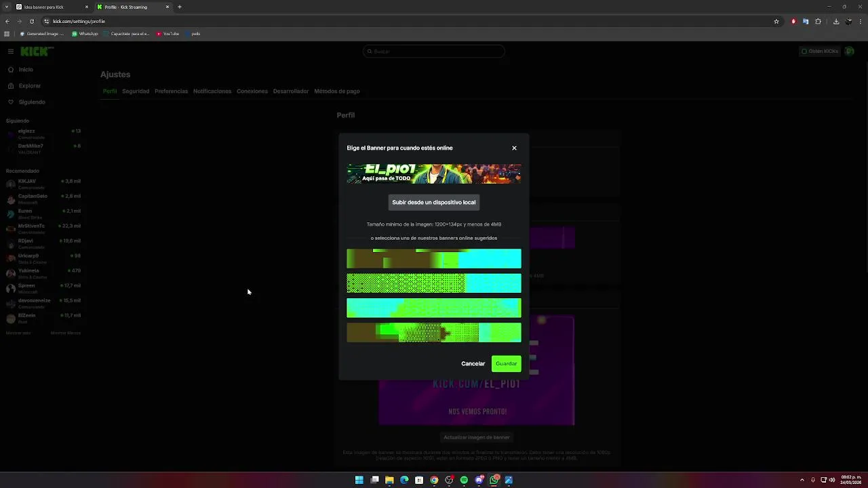Select the Perfil settings tab
The height and width of the screenshot is (488, 868).
click(x=110, y=91)
